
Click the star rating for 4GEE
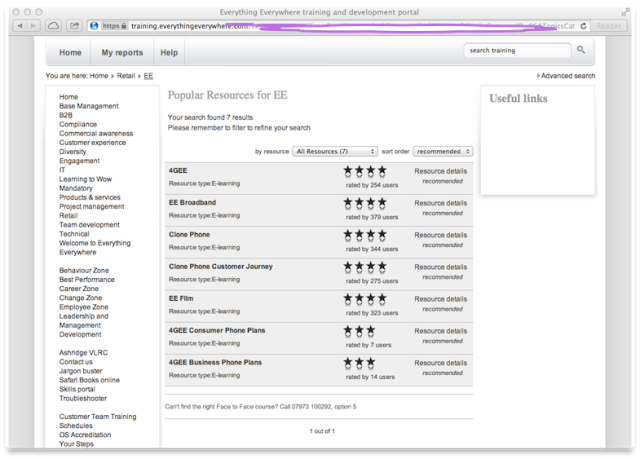pos(364,171)
